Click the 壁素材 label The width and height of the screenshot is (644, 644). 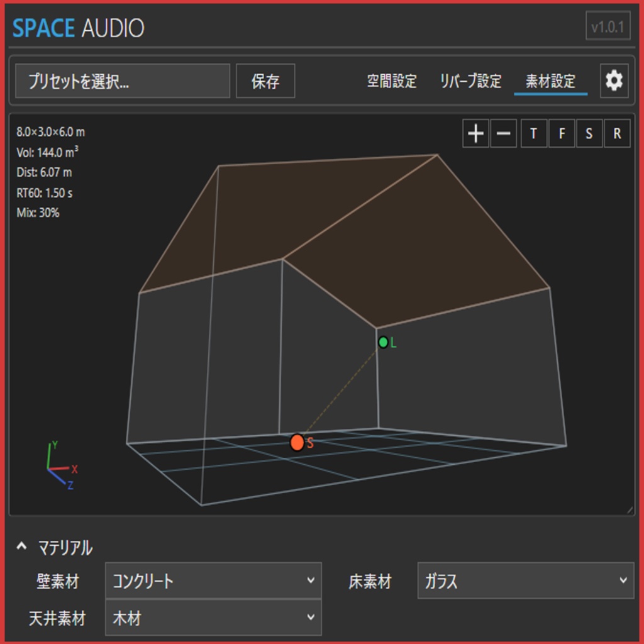[x=58, y=581]
